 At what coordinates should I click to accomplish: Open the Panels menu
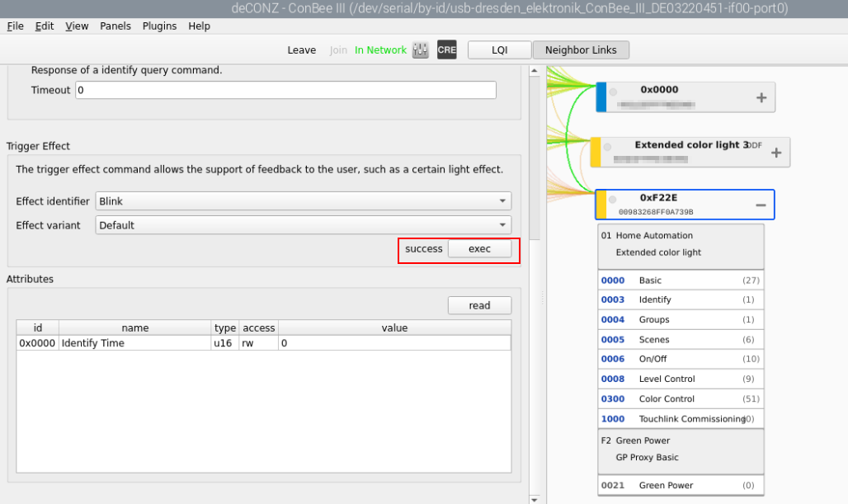coord(115,26)
